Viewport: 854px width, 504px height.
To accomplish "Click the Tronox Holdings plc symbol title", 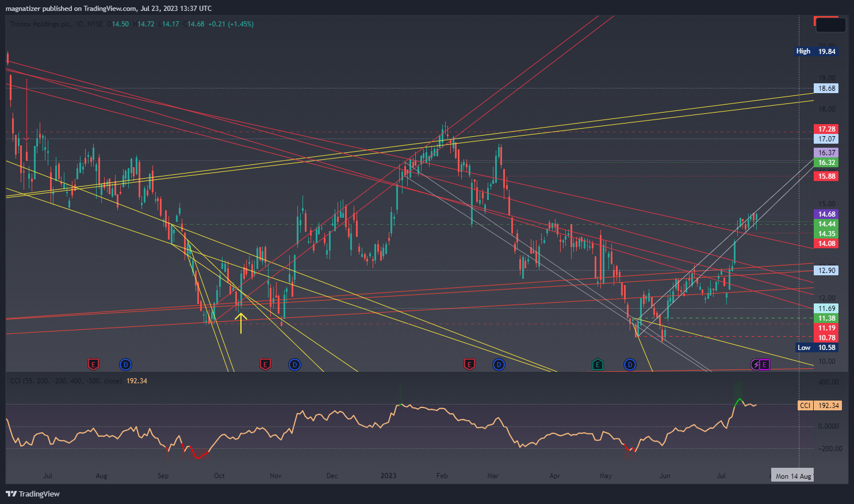I will (41, 24).
